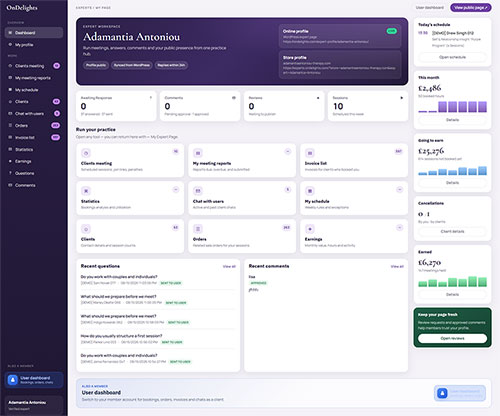Click the Statistics tile icon
The width and height of the screenshot is (500, 416).
click(86, 191)
